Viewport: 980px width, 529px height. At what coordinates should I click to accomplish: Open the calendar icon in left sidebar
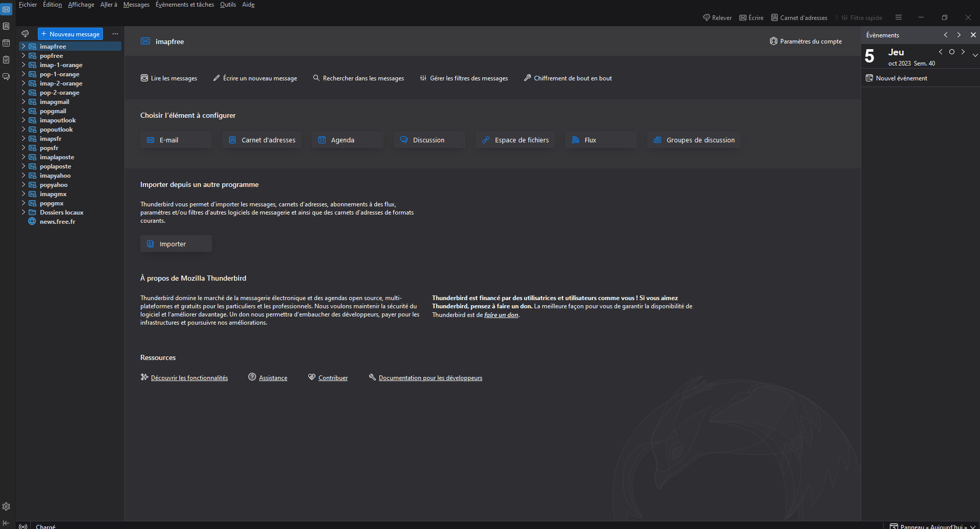coord(6,43)
